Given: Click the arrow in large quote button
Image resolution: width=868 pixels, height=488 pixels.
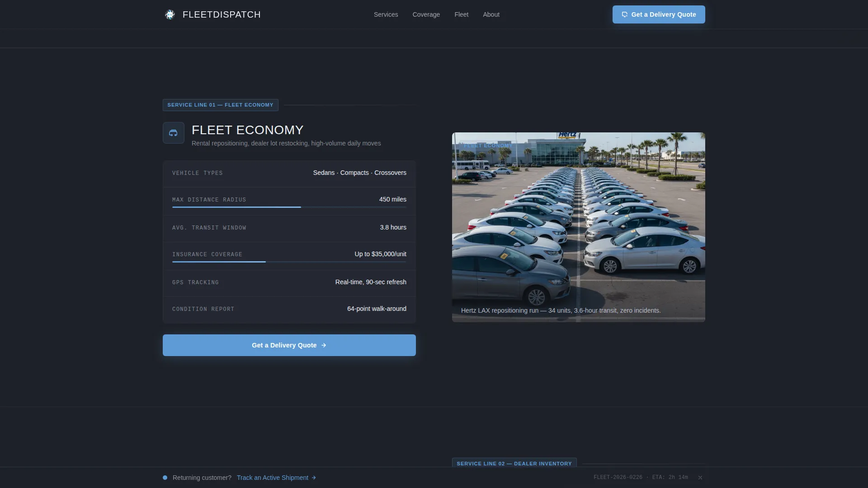Looking at the screenshot, I should coord(324,345).
